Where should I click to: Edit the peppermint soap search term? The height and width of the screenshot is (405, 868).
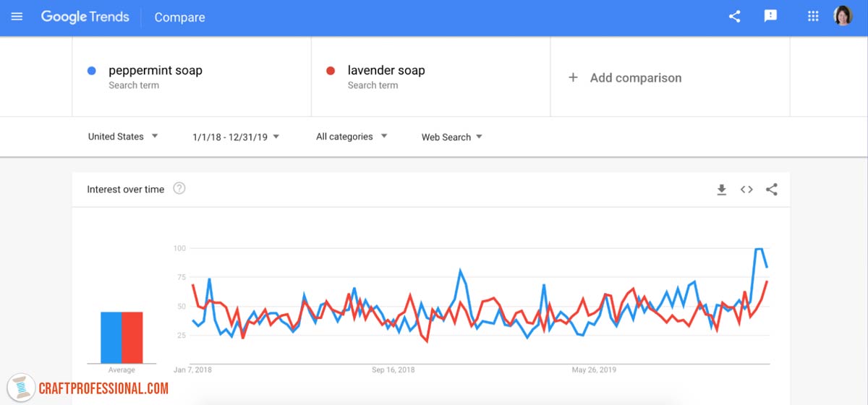(156, 71)
